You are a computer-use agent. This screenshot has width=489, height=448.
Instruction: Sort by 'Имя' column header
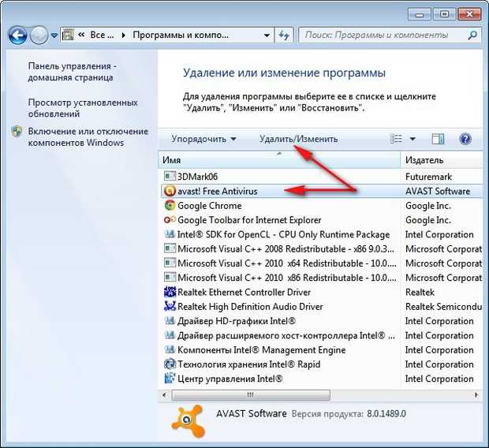(279, 160)
